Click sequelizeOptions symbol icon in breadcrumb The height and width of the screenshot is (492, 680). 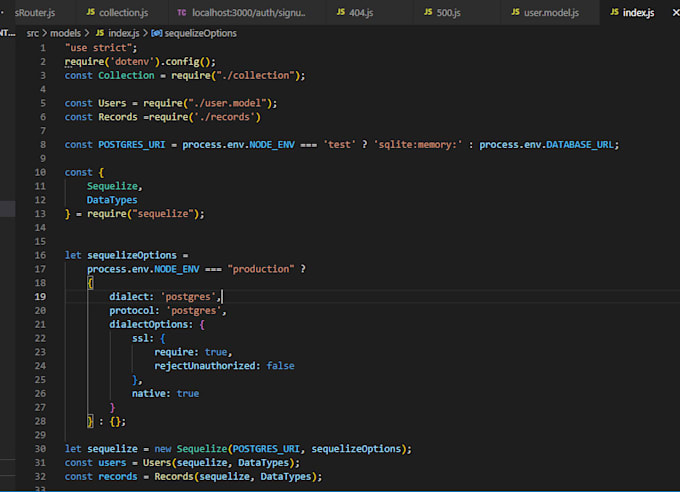(156, 32)
